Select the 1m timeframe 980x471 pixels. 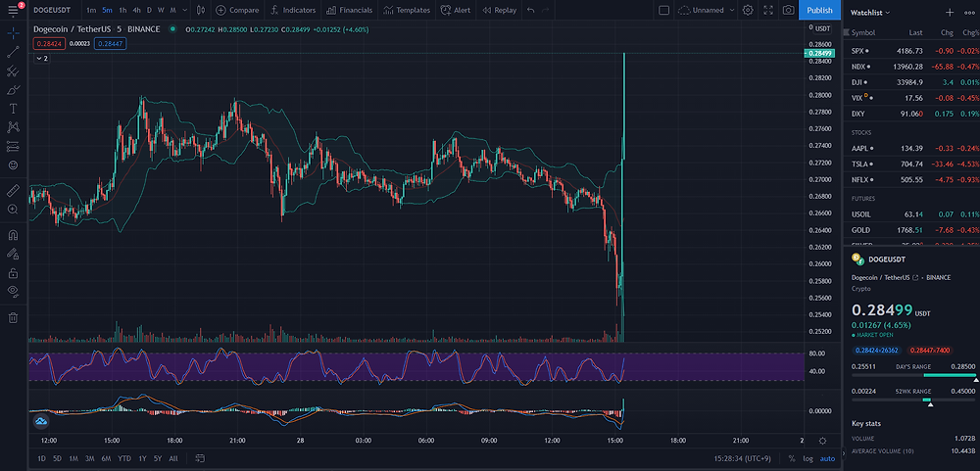point(91,10)
